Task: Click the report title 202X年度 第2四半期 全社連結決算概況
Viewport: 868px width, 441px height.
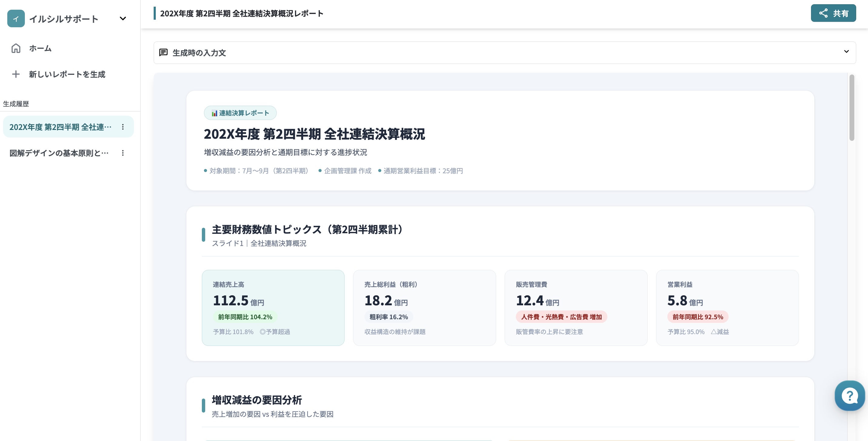Action: point(314,134)
